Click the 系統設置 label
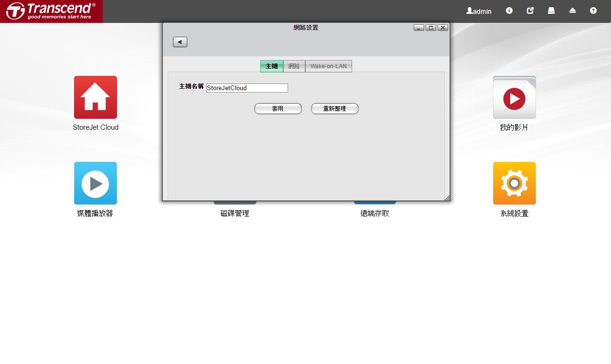The height and width of the screenshot is (364, 611). (x=515, y=214)
